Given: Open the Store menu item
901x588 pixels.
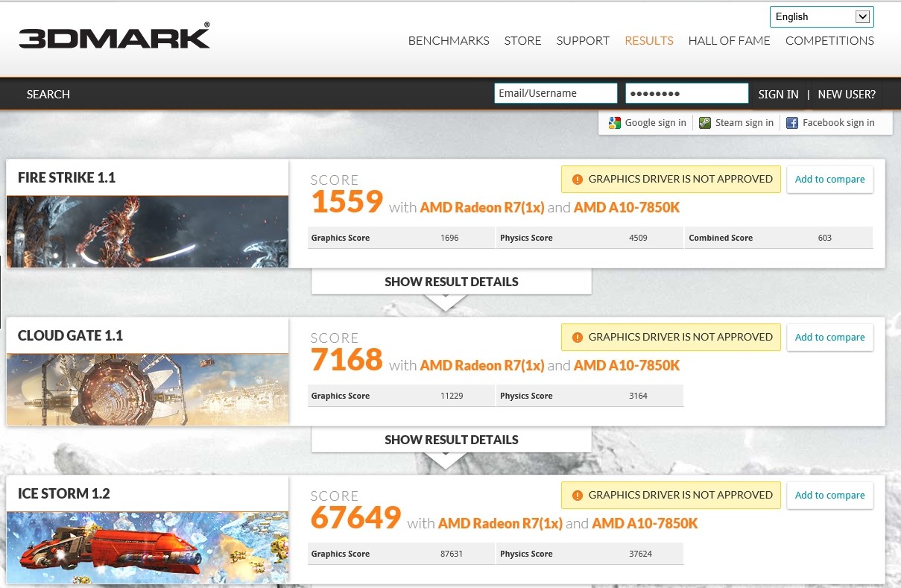Looking at the screenshot, I should point(522,41).
